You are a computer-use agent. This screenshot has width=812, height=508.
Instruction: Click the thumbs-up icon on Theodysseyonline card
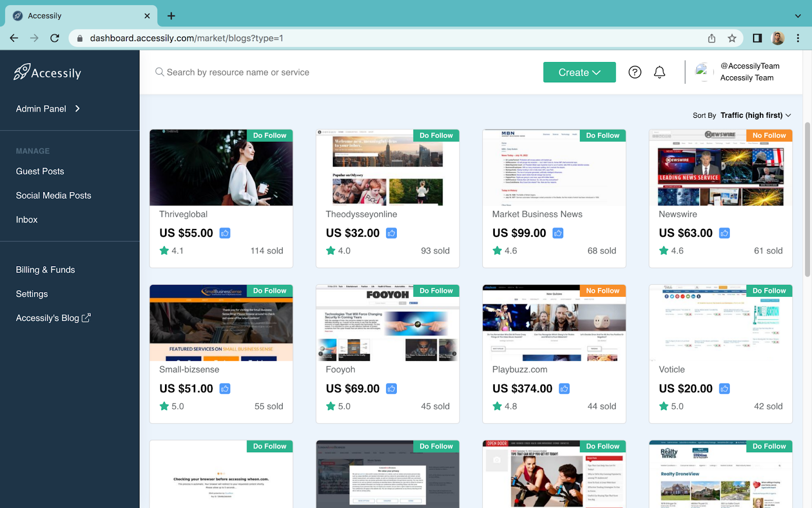(391, 233)
